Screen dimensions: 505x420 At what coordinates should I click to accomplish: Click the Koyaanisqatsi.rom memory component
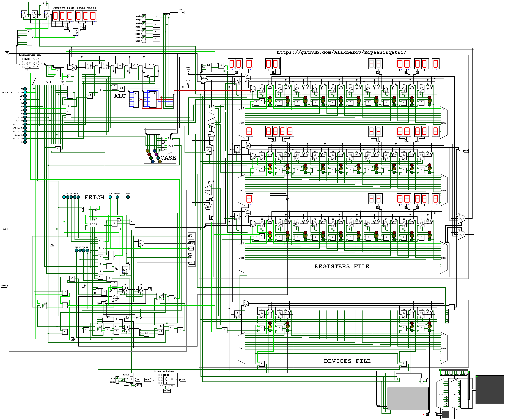(x=31, y=64)
